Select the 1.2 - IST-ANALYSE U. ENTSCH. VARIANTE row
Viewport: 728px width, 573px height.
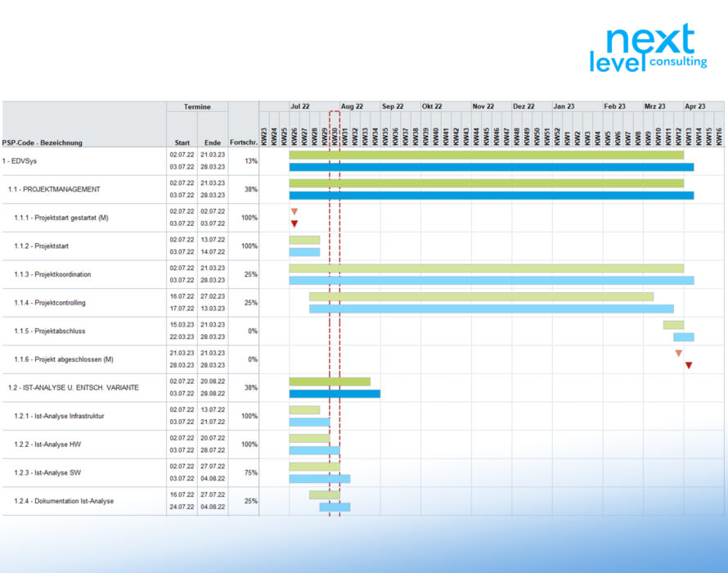pyautogui.click(x=74, y=387)
